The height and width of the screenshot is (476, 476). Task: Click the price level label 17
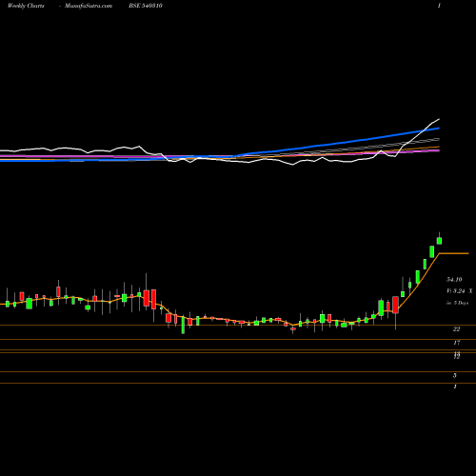coord(457,343)
